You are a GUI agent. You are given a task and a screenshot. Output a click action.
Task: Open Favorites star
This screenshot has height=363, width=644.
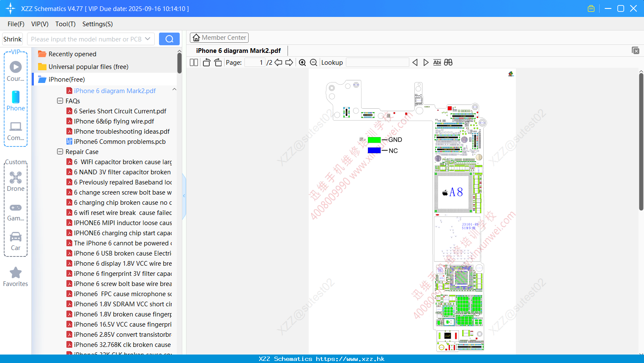click(16, 277)
